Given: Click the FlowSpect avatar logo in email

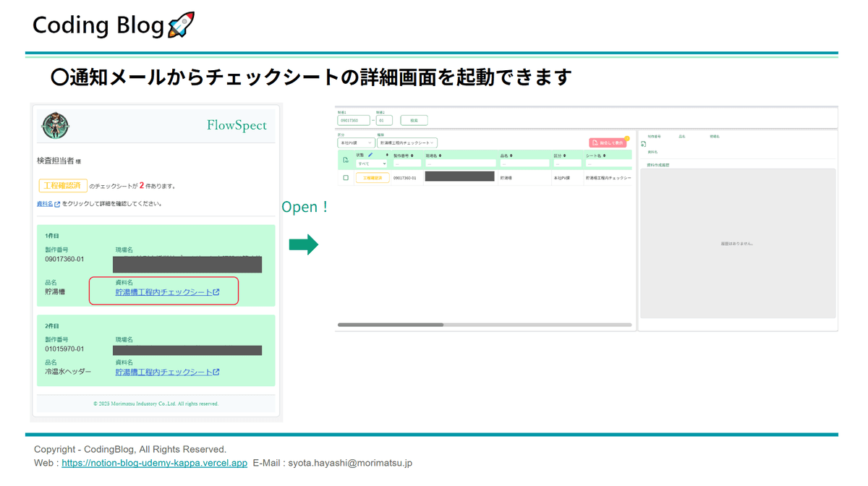Looking at the screenshot, I should 55,126.
